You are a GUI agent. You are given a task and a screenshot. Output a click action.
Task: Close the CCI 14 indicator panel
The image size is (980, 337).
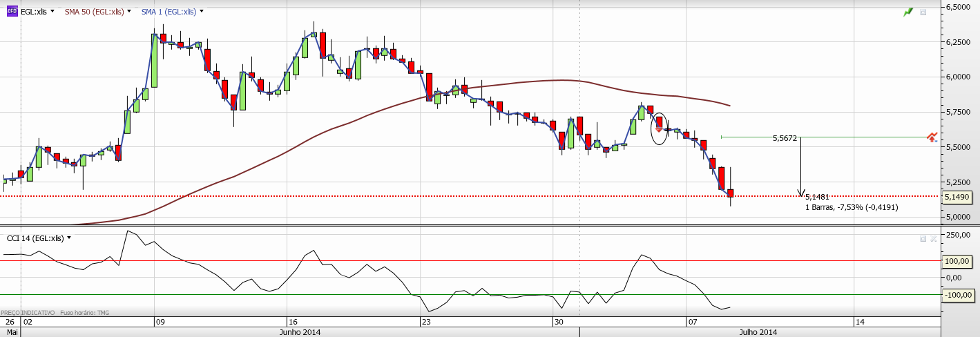coord(933,238)
